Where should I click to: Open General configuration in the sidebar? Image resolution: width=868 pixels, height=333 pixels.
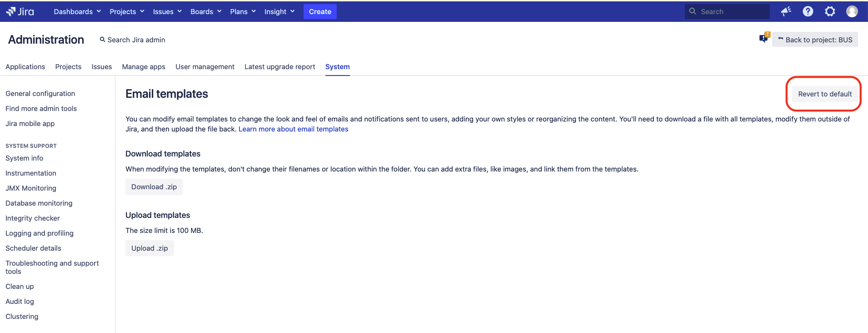click(x=40, y=93)
